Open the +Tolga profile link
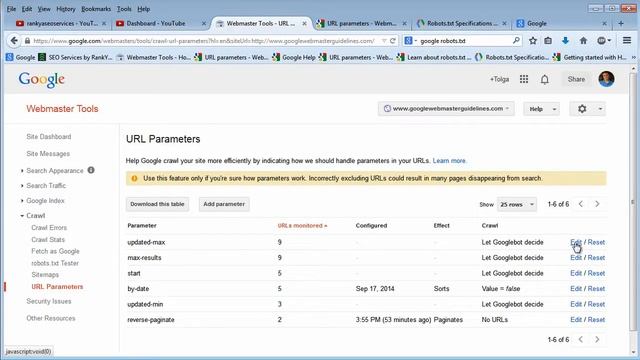The width and height of the screenshot is (640, 360). click(x=499, y=79)
